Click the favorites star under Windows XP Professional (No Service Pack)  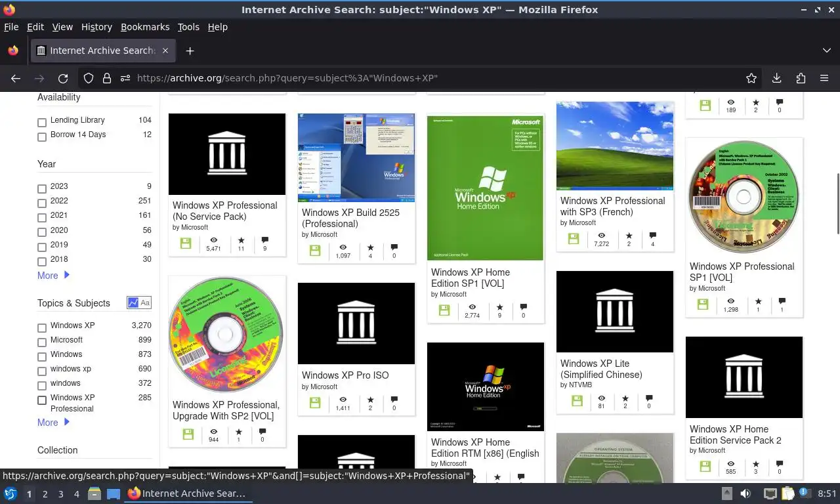241,240
